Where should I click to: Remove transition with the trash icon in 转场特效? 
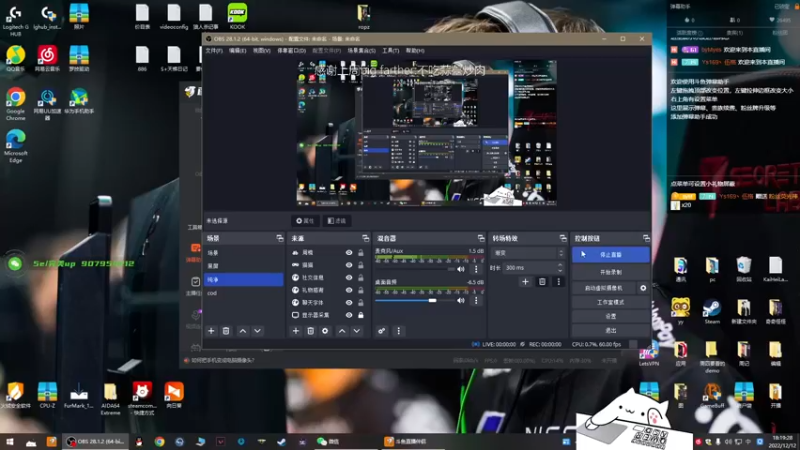(542, 282)
